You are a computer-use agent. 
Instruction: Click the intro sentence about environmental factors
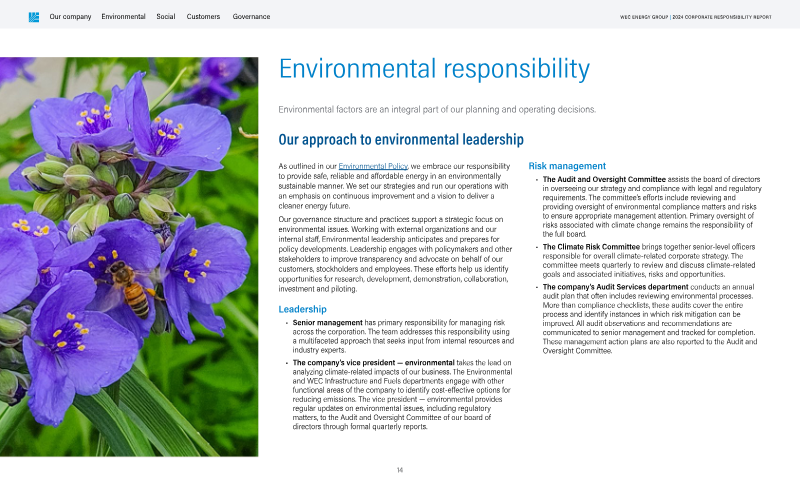pos(437,109)
